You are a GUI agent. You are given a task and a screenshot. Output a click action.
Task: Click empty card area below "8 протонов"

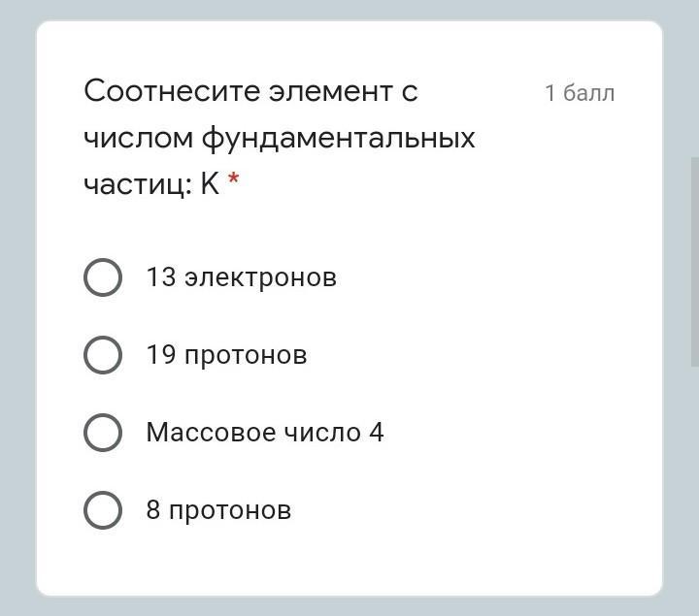point(349,563)
